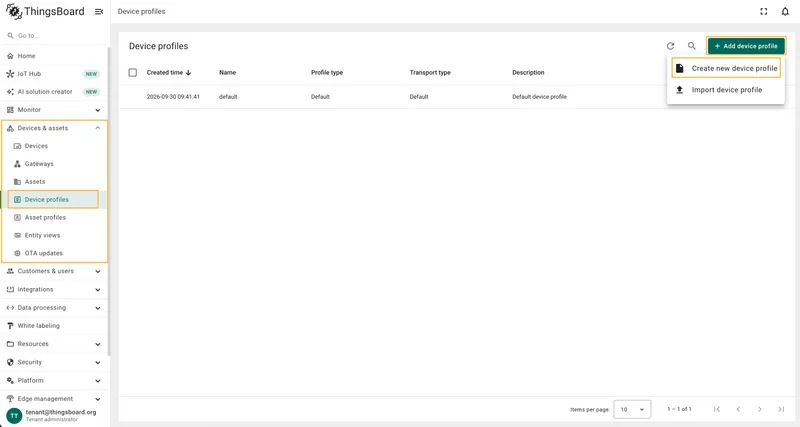Collapse the sidebar menu toggle icon
This screenshot has height=427, width=800.
point(99,12)
